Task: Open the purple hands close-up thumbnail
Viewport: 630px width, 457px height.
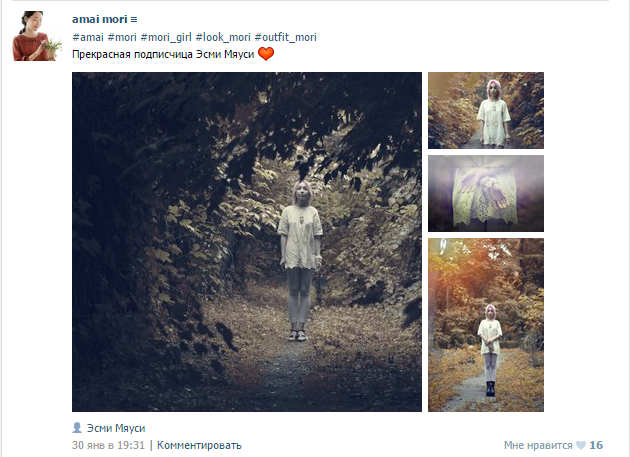Action: click(x=486, y=193)
